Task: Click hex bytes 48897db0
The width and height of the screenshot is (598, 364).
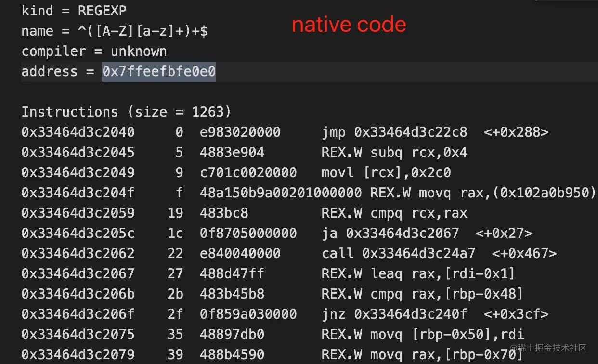Action: click(x=232, y=335)
